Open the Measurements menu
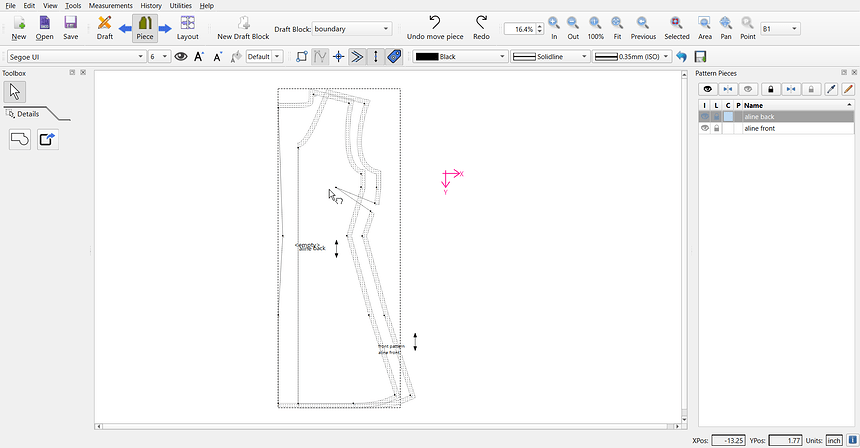 click(111, 5)
